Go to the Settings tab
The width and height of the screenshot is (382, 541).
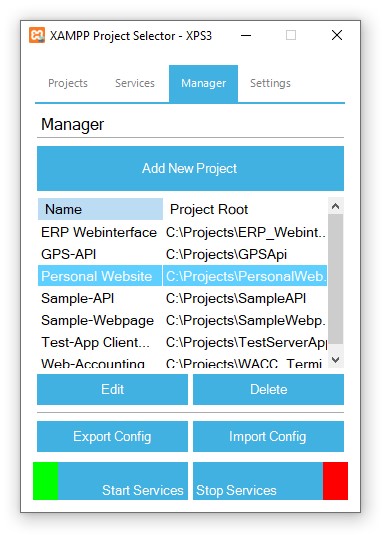coord(270,83)
